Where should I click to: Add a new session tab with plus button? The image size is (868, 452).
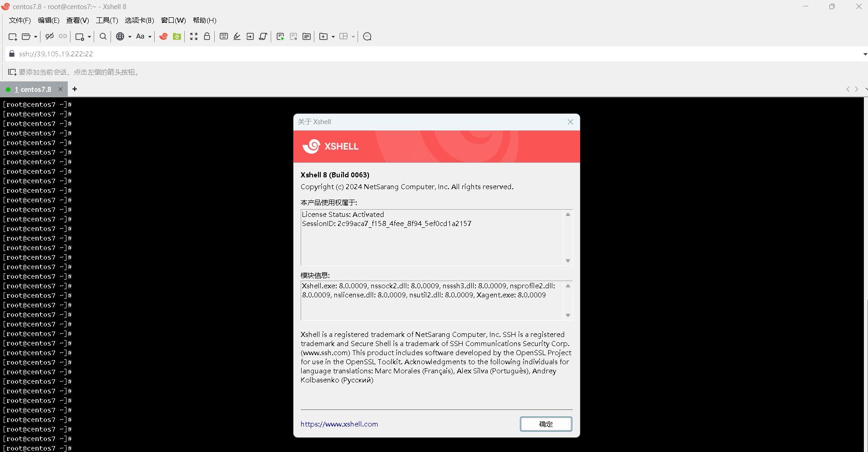pyautogui.click(x=75, y=89)
